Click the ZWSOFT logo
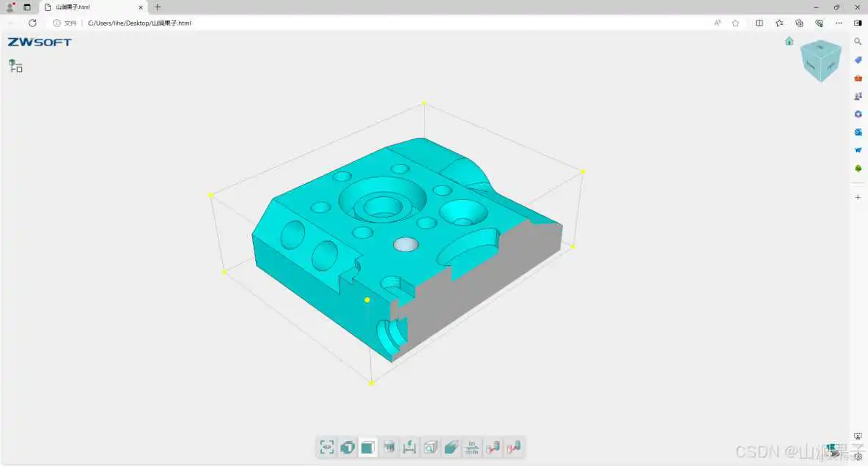Screen dimensions: 868x466 [40, 42]
